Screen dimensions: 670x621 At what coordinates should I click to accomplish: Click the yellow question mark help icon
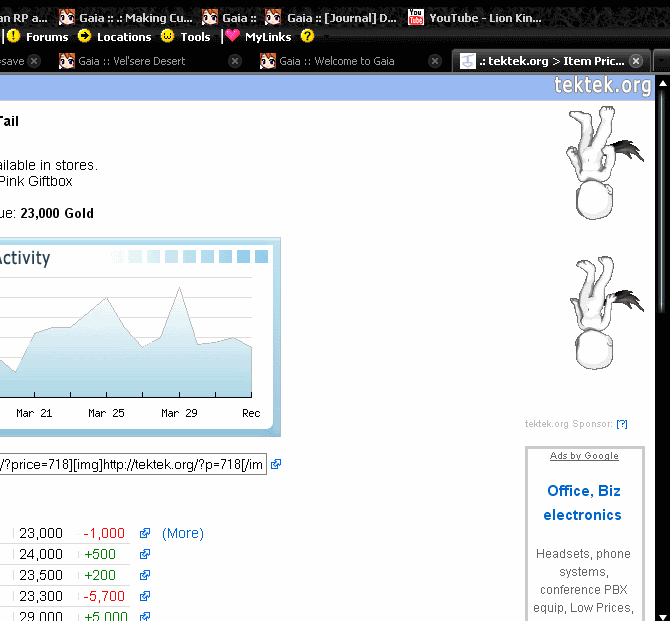pos(307,36)
